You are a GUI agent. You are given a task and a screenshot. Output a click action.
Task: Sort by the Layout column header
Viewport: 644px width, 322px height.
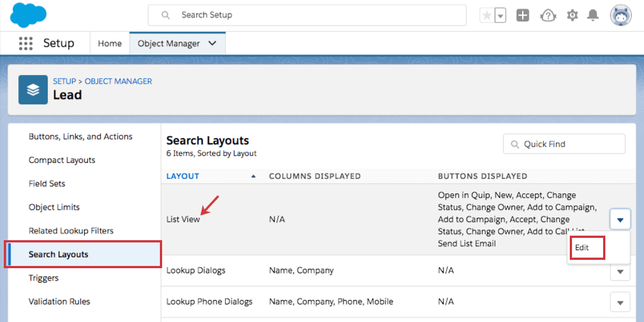click(183, 177)
